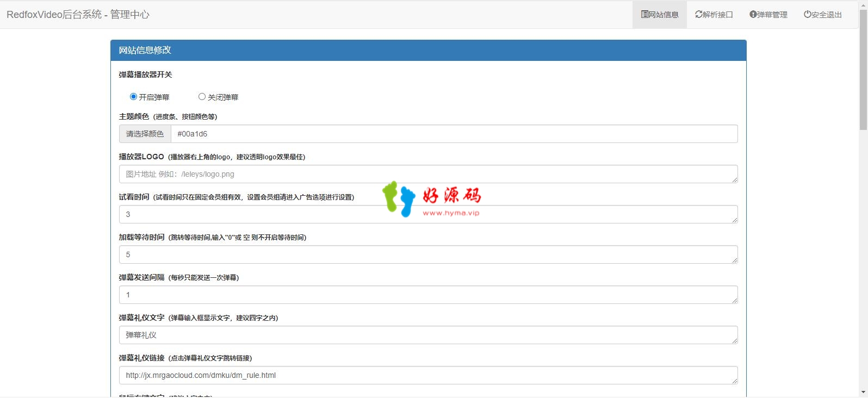Click the 加载等待时间 field containing 5

(429, 254)
